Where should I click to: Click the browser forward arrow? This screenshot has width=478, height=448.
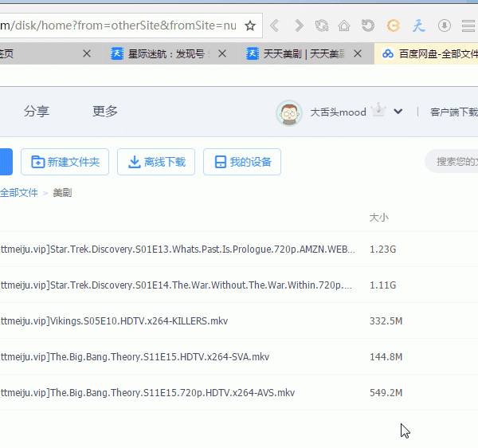coord(299,26)
